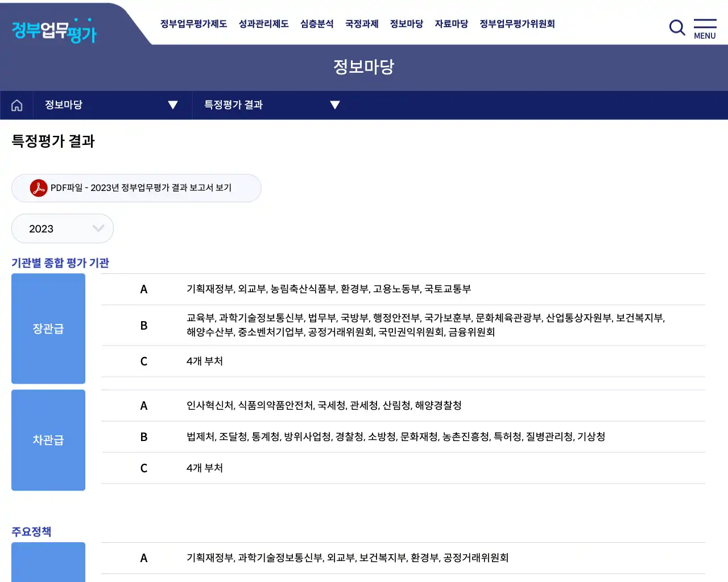
Task: Click the 주요정책 section heading
Action: click(x=31, y=531)
